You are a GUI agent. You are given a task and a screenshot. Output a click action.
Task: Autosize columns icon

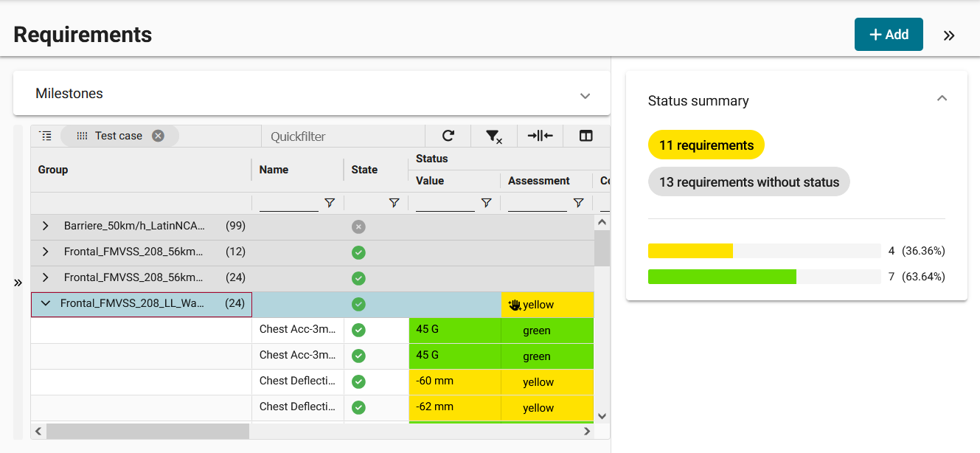click(x=541, y=136)
